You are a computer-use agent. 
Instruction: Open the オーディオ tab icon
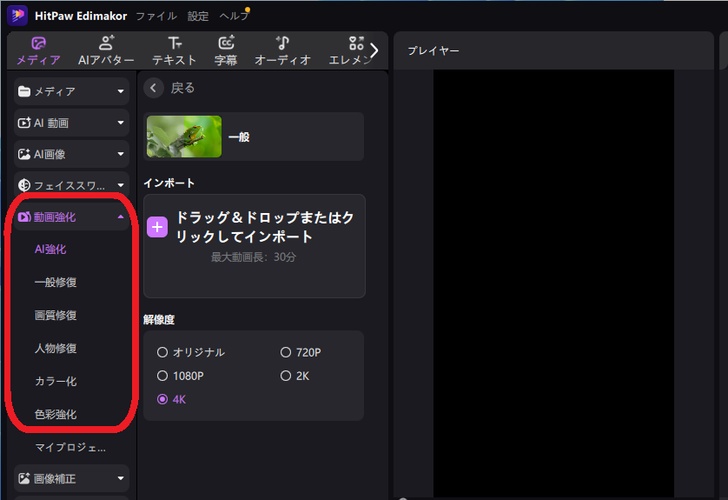pos(282,43)
